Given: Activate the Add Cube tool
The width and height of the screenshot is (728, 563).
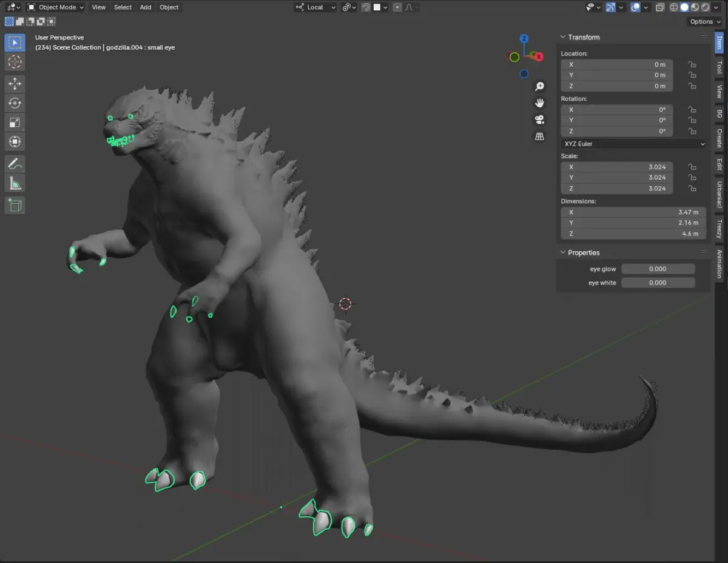Looking at the screenshot, I should [x=15, y=205].
